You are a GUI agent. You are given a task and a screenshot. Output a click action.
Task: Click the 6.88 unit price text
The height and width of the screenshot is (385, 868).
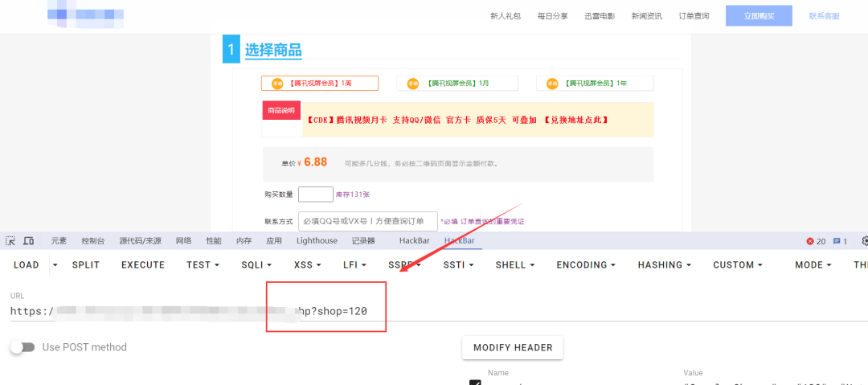(x=316, y=162)
